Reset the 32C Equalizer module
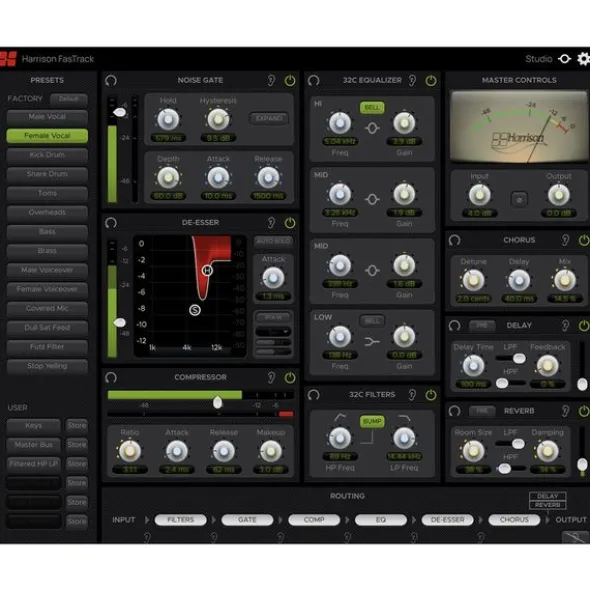 click(314, 80)
